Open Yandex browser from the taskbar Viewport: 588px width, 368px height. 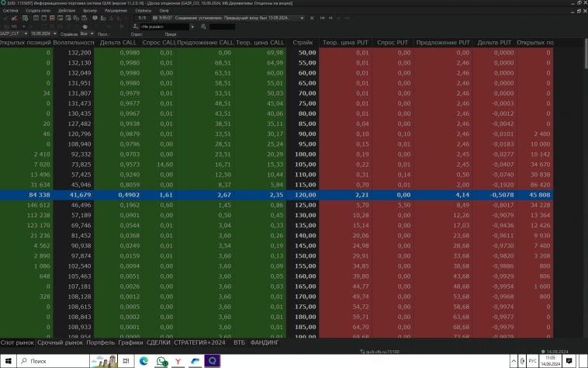(179, 361)
